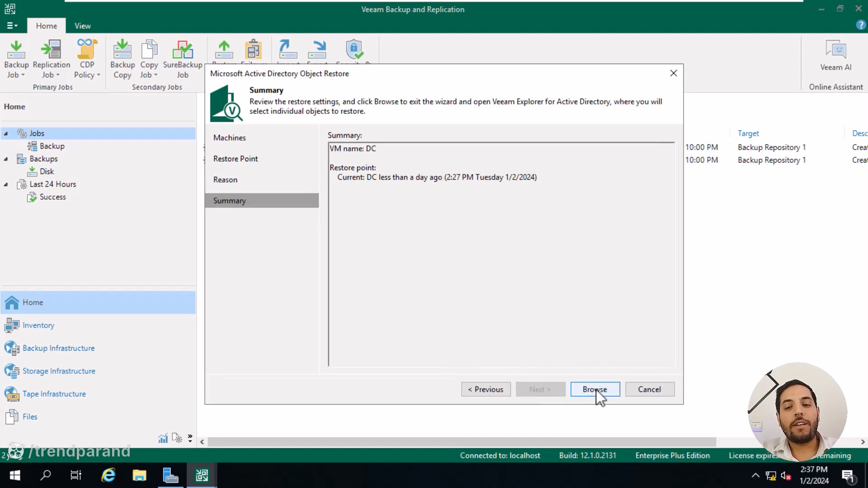This screenshot has width=868, height=488.
Task: Select Disk under Backups
Action: [x=47, y=171]
